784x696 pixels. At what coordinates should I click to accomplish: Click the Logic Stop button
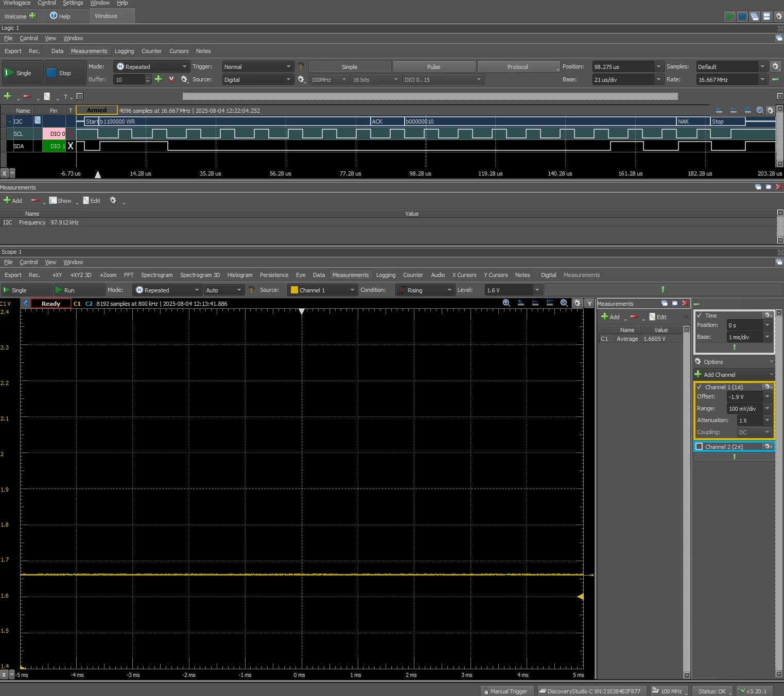[x=65, y=73]
